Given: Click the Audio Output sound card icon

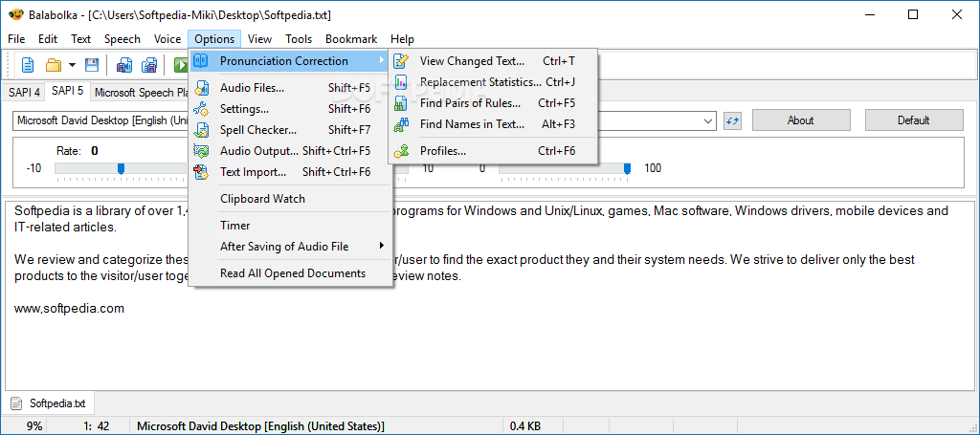Looking at the screenshot, I should (x=201, y=151).
